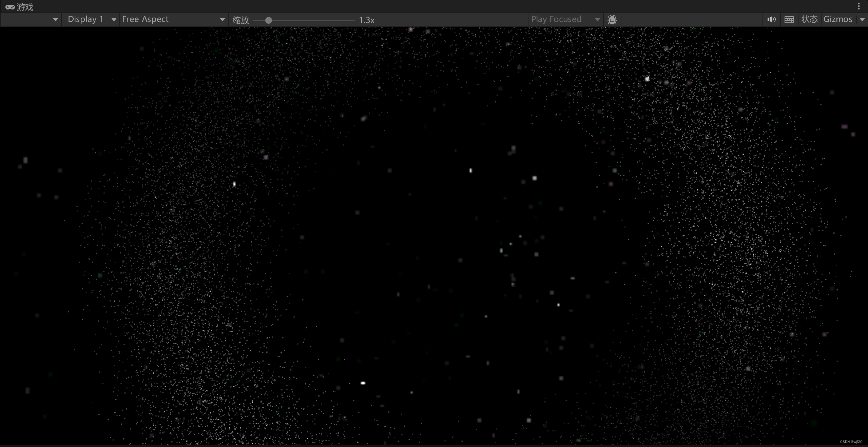Click the keyboard shortcuts icon

[789, 19]
